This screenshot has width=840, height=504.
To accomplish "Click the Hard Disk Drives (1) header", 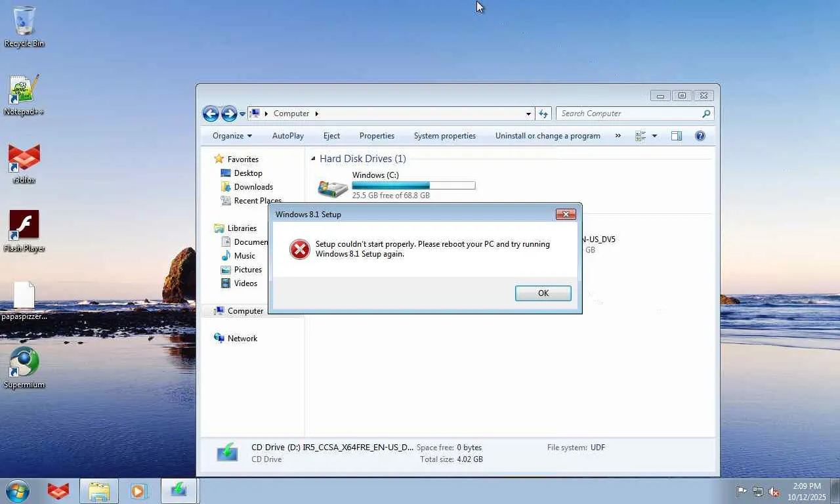I will pyautogui.click(x=363, y=159).
